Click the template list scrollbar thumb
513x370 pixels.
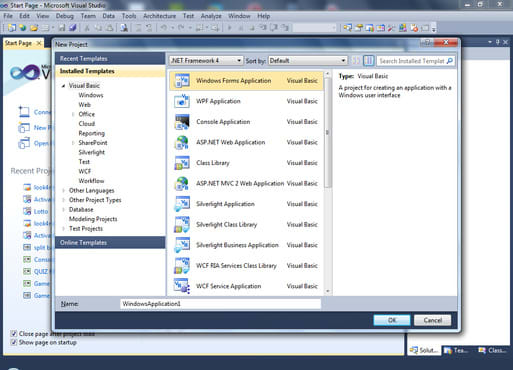pos(327,133)
